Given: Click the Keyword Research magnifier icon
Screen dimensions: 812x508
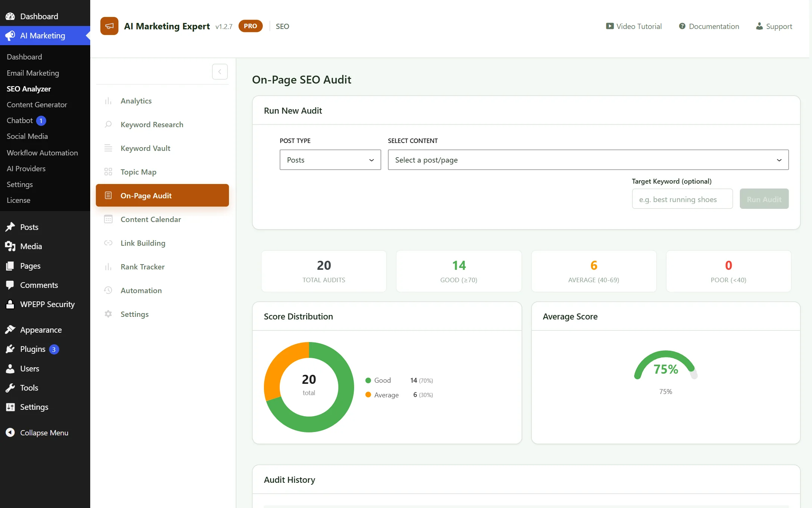Looking at the screenshot, I should point(108,125).
